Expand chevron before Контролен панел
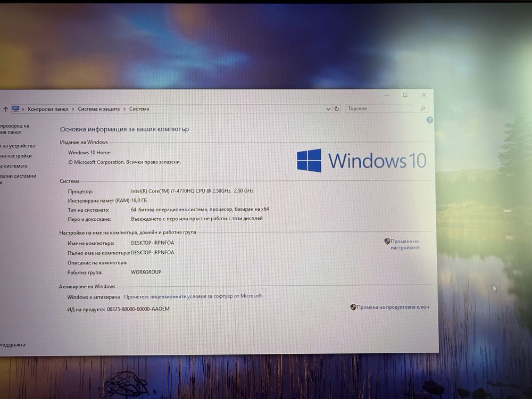Image resolution: width=532 pixels, height=399 pixels. click(23, 109)
